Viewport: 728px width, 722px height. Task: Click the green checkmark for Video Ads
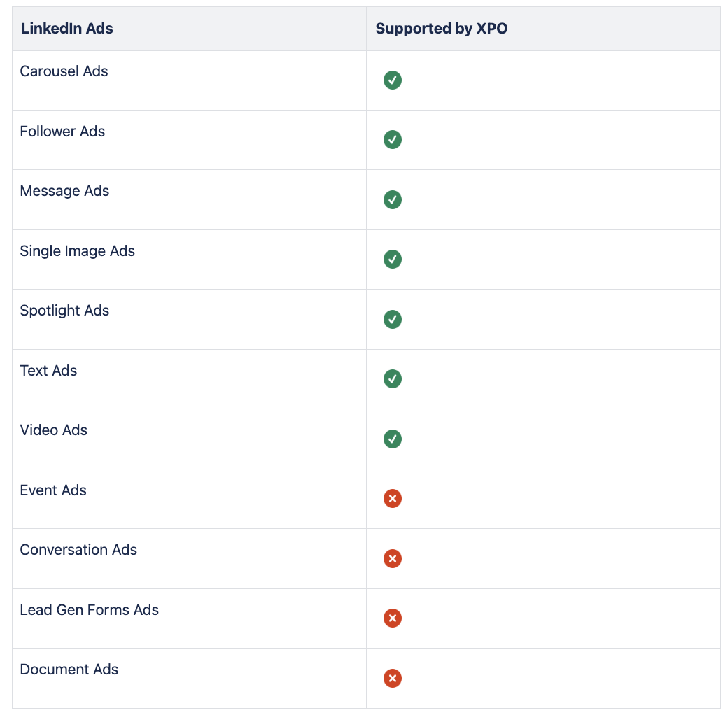tap(393, 439)
